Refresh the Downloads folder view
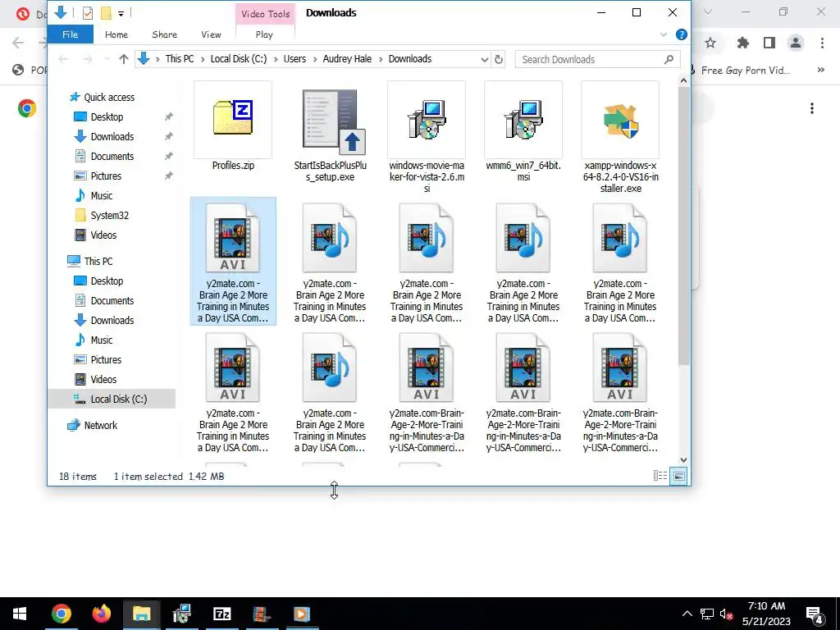 tap(499, 59)
